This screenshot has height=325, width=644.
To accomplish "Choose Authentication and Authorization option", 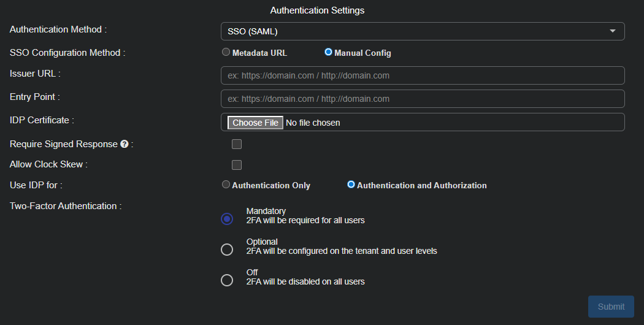I will click(351, 185).
